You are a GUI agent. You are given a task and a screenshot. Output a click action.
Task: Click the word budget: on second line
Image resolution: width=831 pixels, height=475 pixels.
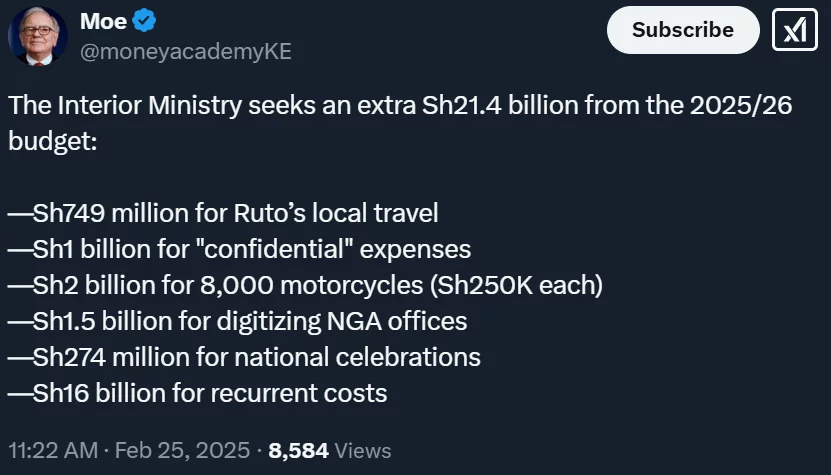pos(52,141)
